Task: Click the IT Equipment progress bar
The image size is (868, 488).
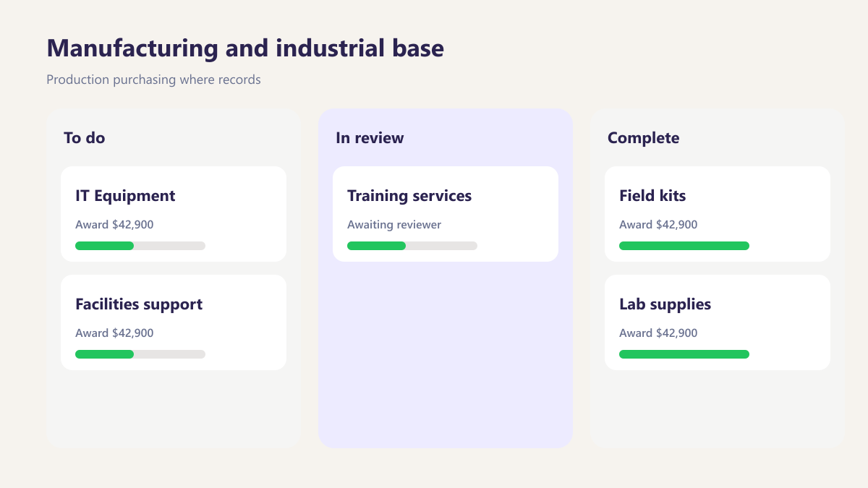Action: coord(140,246)
